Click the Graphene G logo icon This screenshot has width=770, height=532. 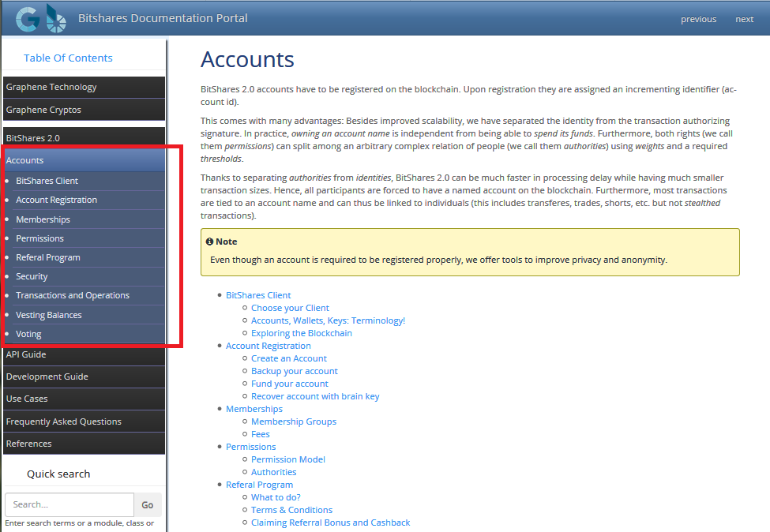tap(28, 20)
